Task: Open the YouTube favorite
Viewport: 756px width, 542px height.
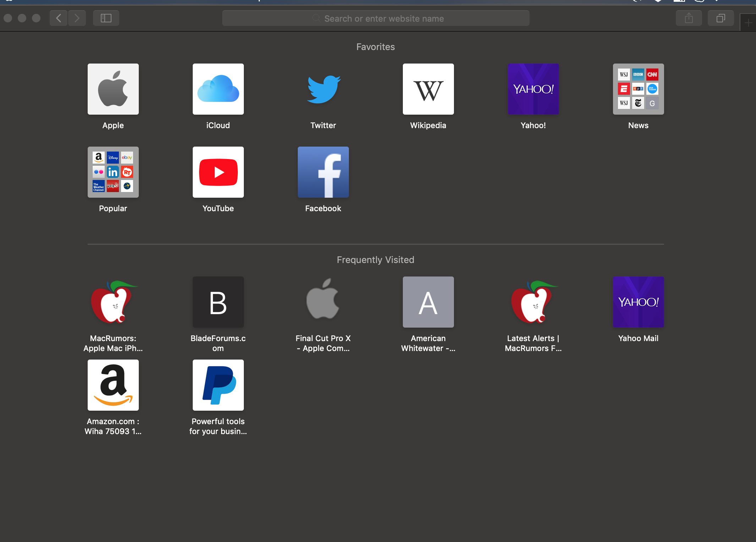Action: tap(218, 172)
